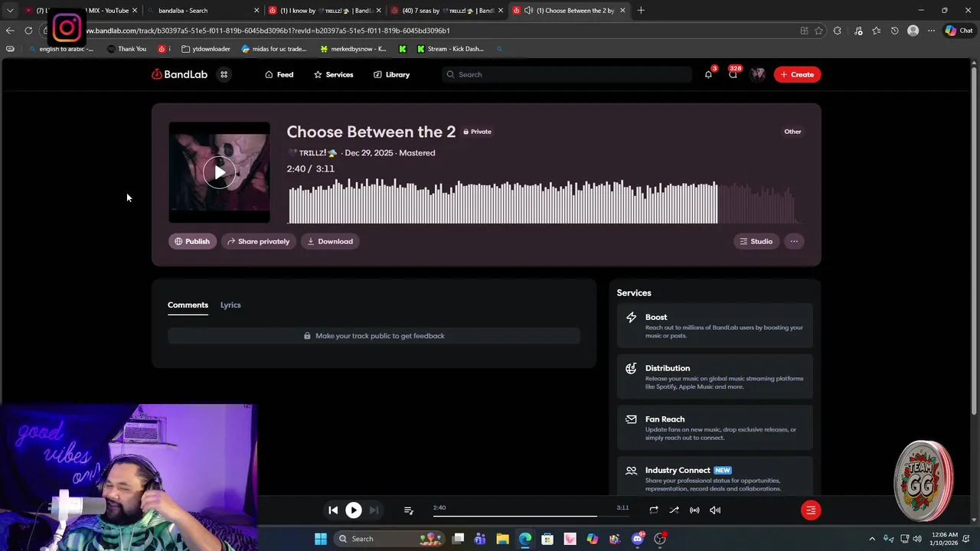Click the BandLab search field
This screenshot has height=551, width=980.
click(567, 74)
